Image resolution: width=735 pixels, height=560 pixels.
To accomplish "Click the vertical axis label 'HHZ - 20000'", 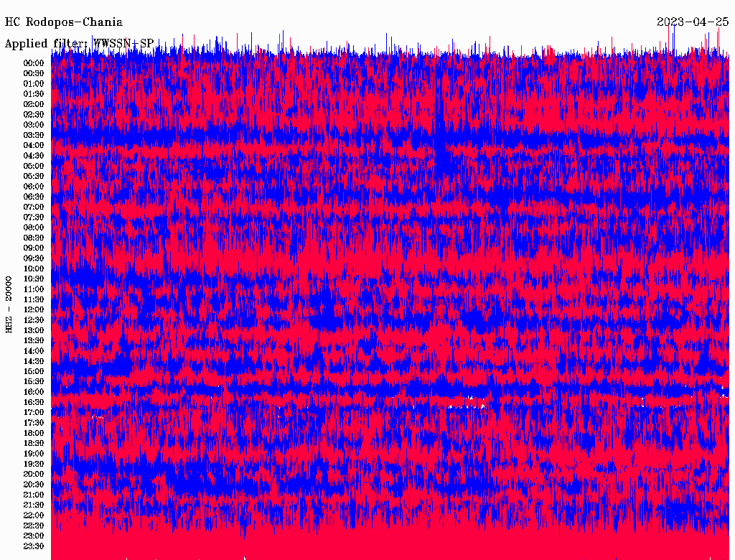I will tap(9, 304).
